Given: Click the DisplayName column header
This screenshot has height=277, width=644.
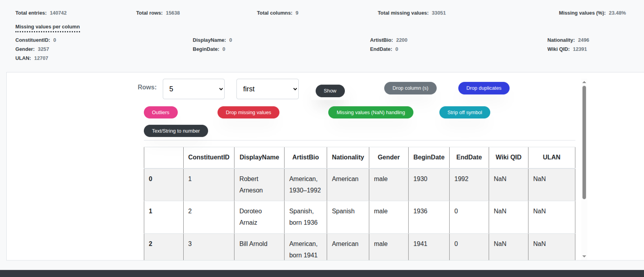Looking at the screenshot, I should (259, 157).
